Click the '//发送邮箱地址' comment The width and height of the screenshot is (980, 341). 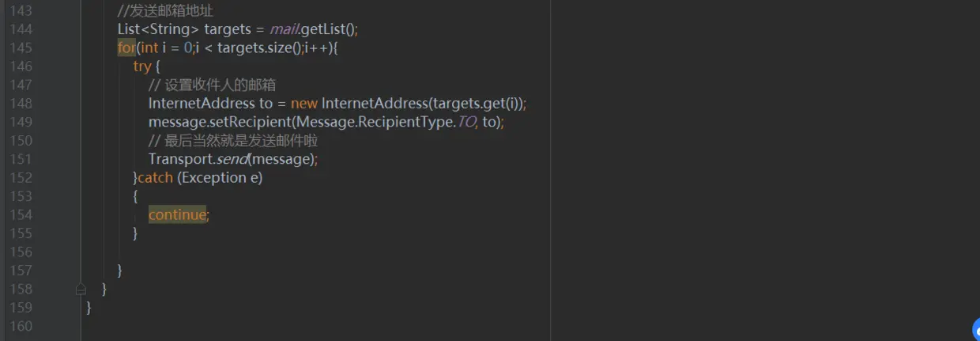165,10
